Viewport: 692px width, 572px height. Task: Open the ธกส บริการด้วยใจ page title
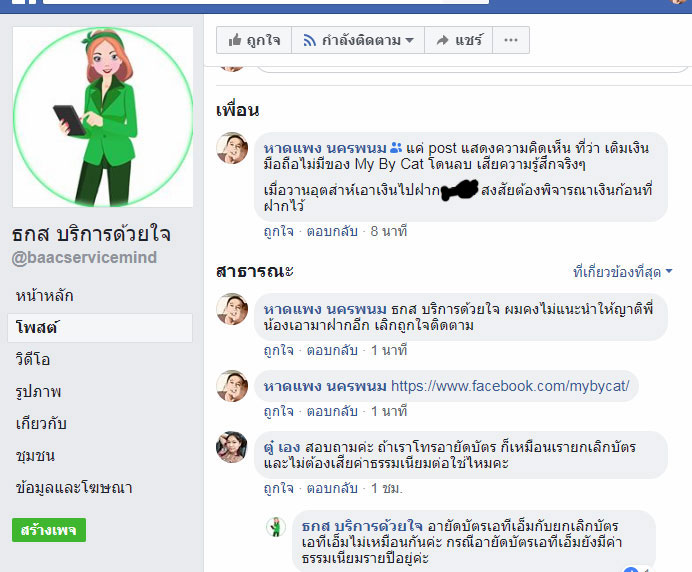click(x=91, y=233)
